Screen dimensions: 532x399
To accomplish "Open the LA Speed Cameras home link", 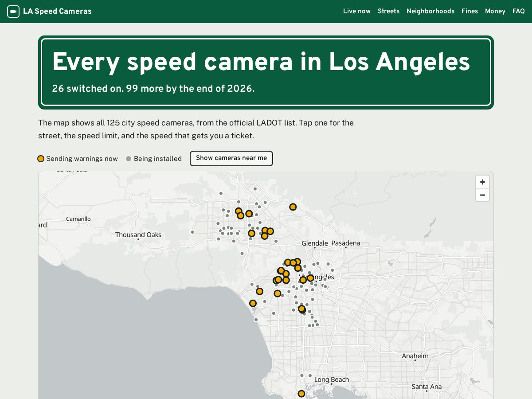I will [x=49, y=12].
